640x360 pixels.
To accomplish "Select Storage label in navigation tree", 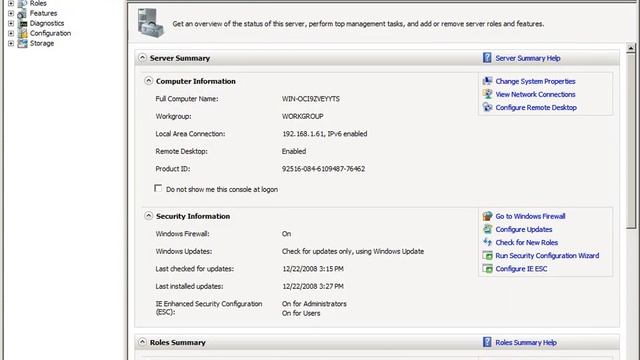I will click(x=42, y=43).
